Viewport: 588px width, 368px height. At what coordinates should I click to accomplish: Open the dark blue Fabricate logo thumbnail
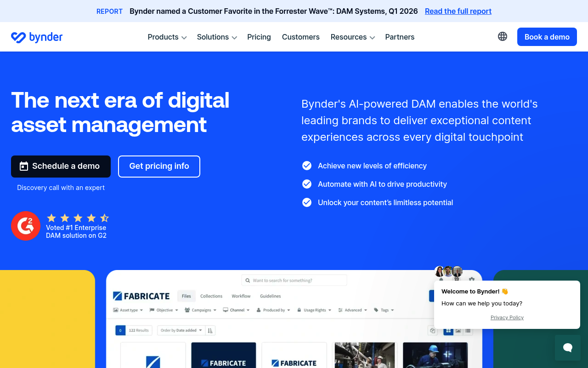(x=223, y=355)
